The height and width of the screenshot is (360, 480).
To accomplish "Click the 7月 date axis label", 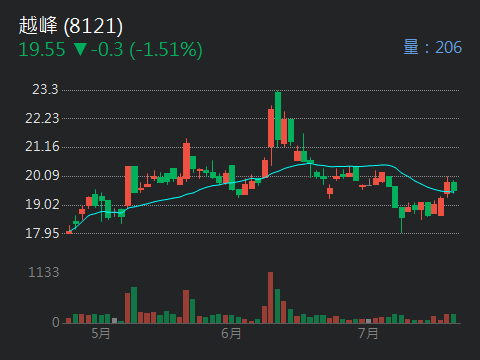I will pos(368,333).
